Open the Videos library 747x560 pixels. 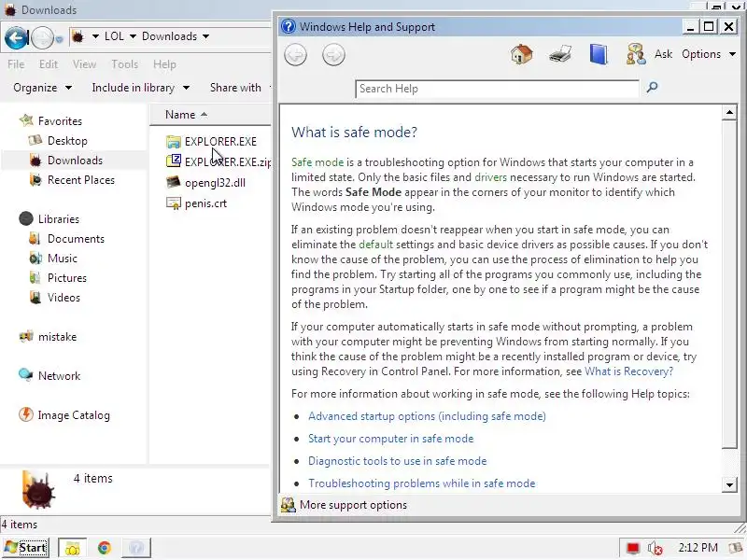point(63,298)
